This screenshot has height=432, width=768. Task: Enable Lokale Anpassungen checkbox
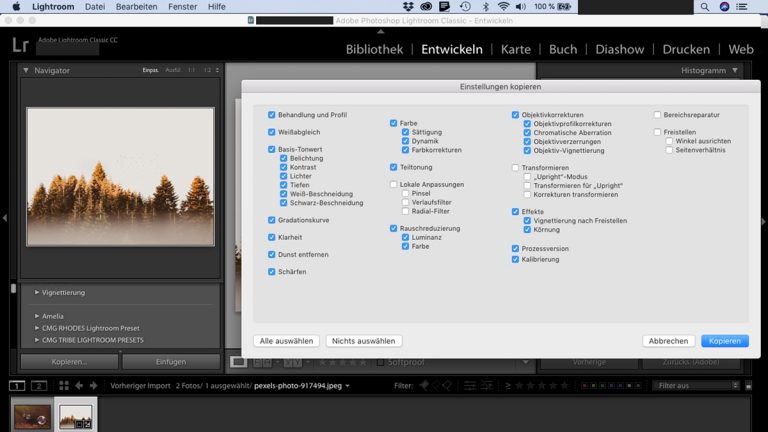[394, 185]
